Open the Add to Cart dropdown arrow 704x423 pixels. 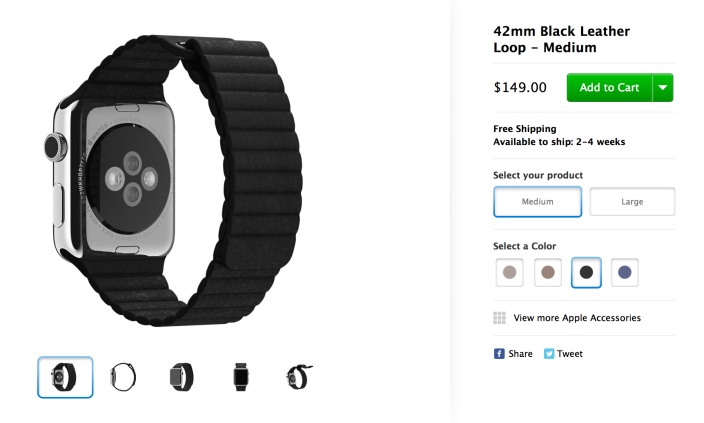pyautogui.click(x=663, y=88)
